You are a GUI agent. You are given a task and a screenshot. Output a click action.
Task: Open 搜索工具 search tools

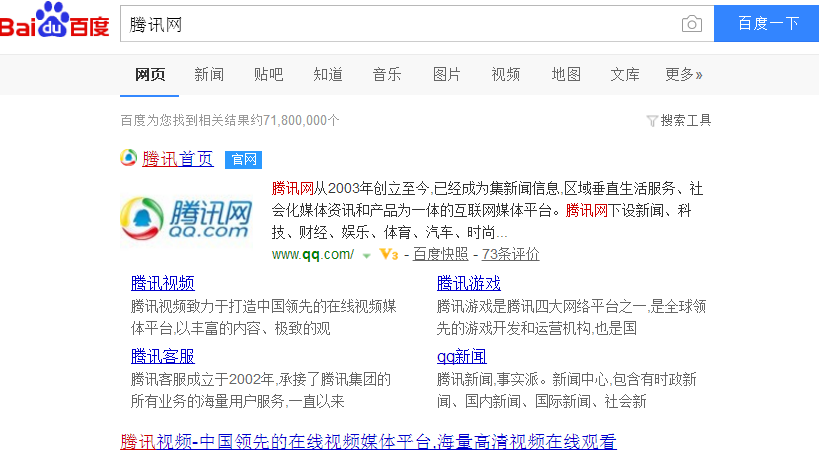(x=686, y=121)
